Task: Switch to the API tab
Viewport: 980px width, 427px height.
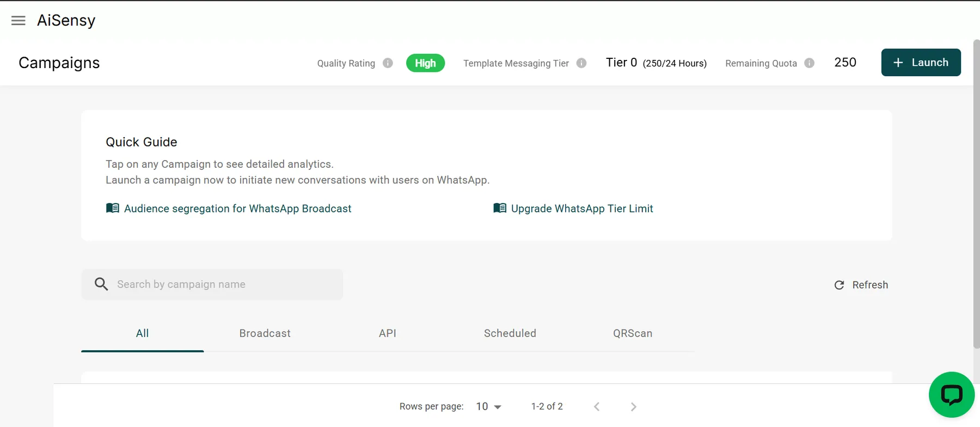Action: tap(388, 333)
